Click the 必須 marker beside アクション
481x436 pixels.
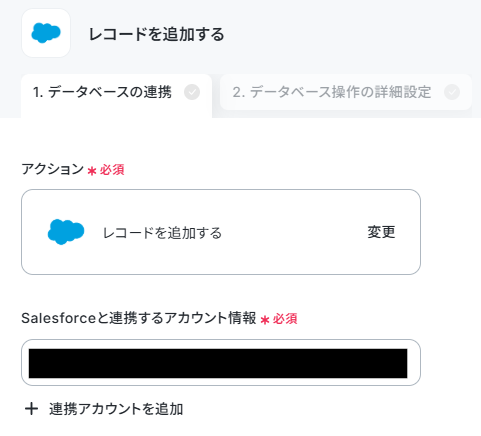click(112, 170)
